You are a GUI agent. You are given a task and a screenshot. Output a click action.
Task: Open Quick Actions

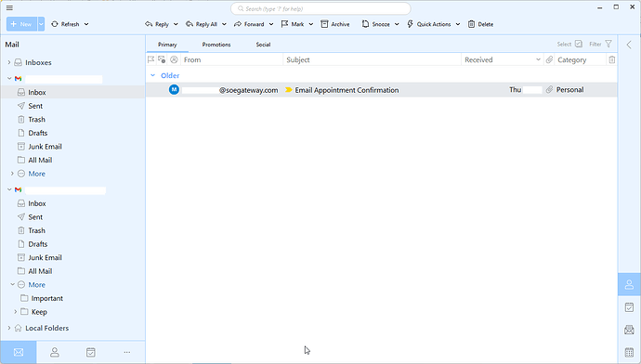point(429,24)
